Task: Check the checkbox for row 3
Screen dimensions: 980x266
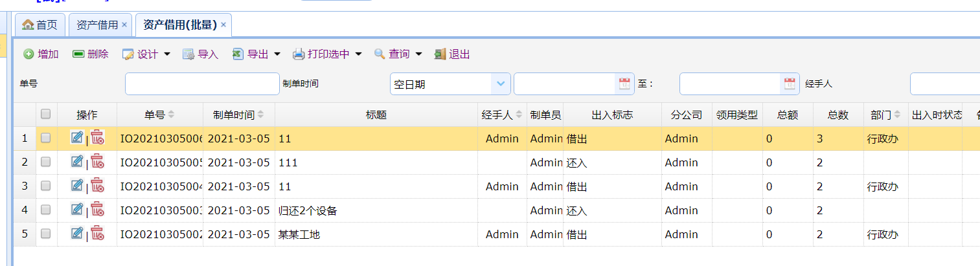Action: coord(46,186)
